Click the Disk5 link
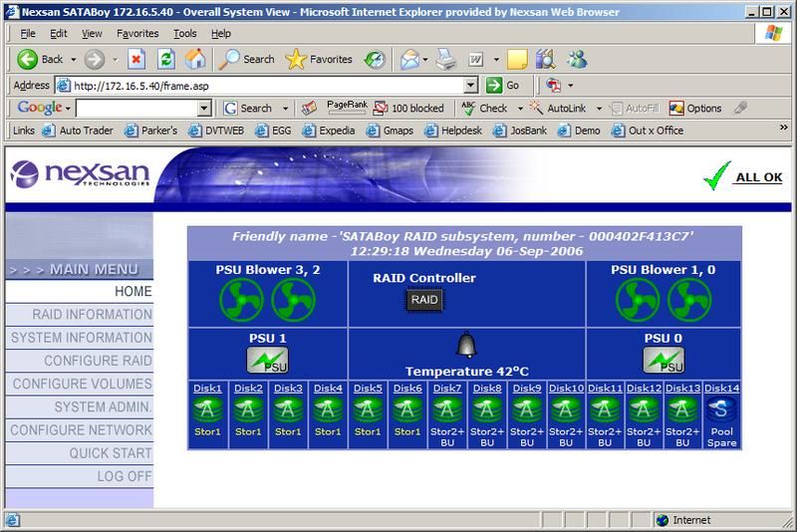797x532 pixels. click(x=368, y=389)
